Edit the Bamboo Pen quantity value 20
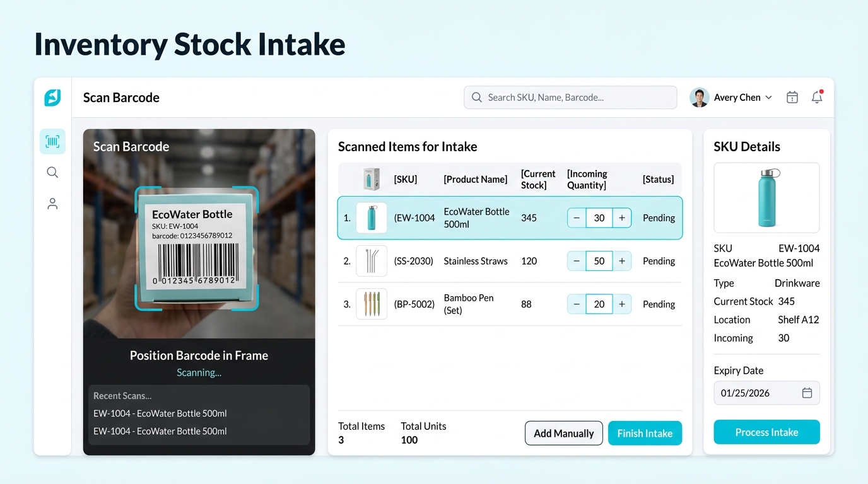The image size is (868, 484). (x=599, y=304)
